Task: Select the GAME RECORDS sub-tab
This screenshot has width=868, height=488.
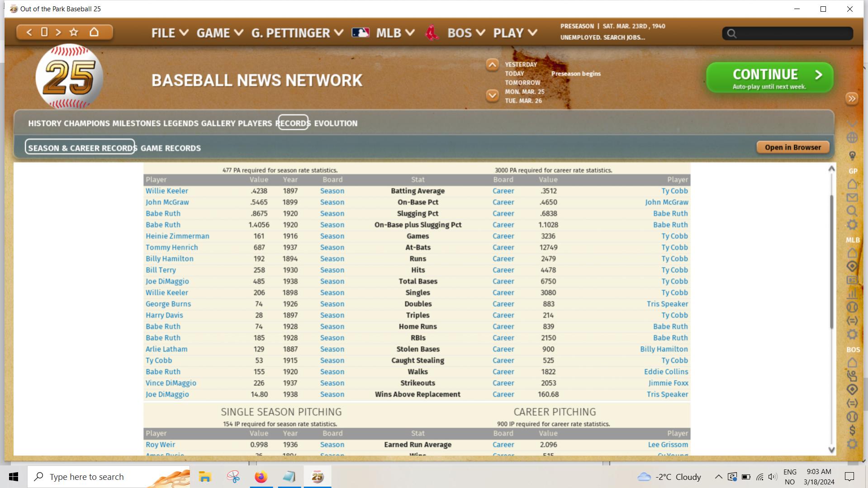Action: 171,148
